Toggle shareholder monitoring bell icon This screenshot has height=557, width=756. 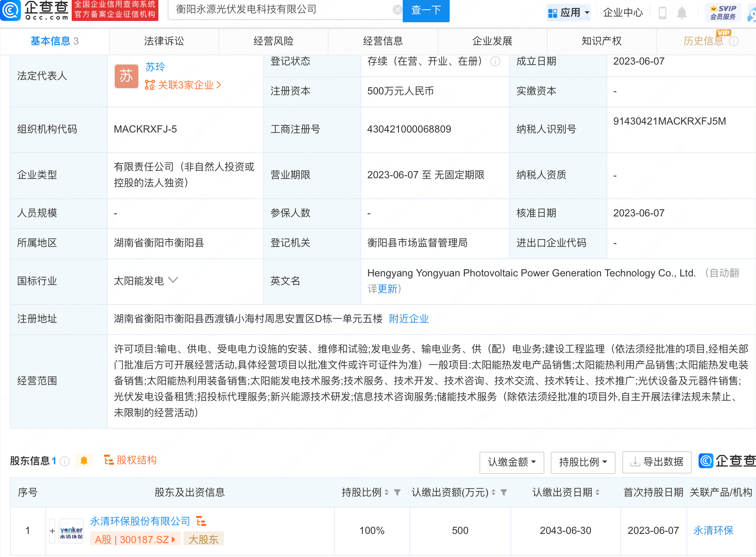(84, 461)
